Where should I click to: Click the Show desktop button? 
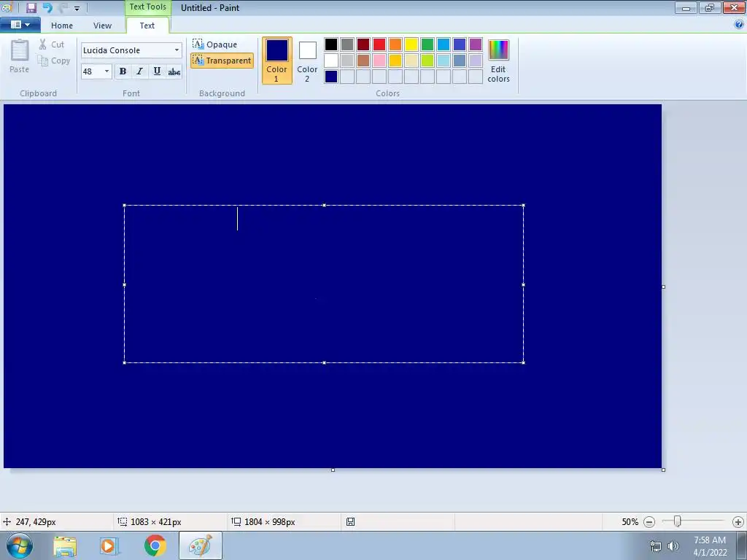coord(742,545)
